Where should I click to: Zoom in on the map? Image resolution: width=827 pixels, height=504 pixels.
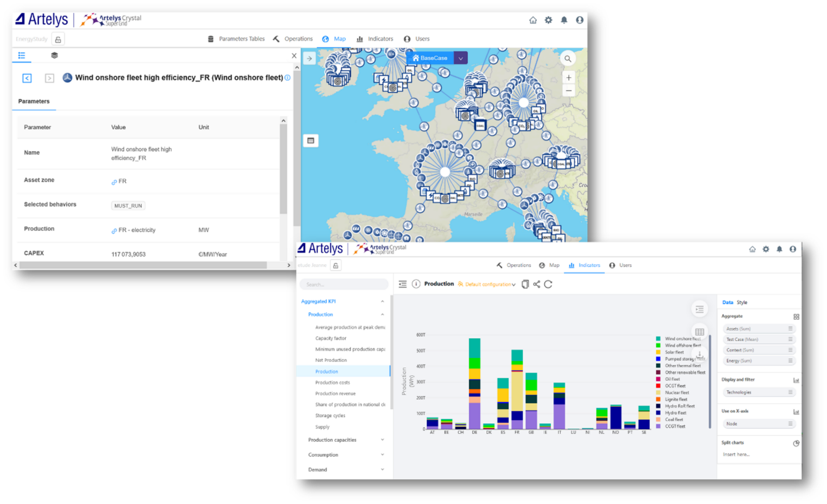[x=569, y=78]
